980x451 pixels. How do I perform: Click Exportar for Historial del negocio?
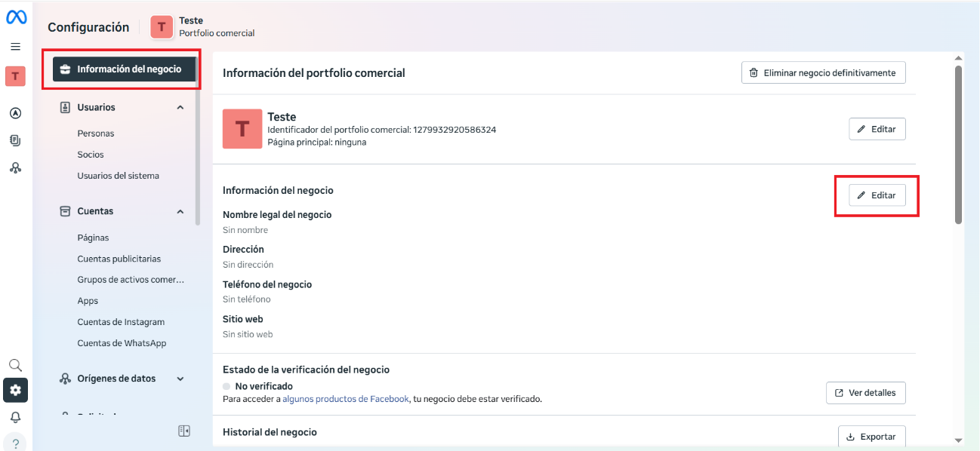coord(871,437)
